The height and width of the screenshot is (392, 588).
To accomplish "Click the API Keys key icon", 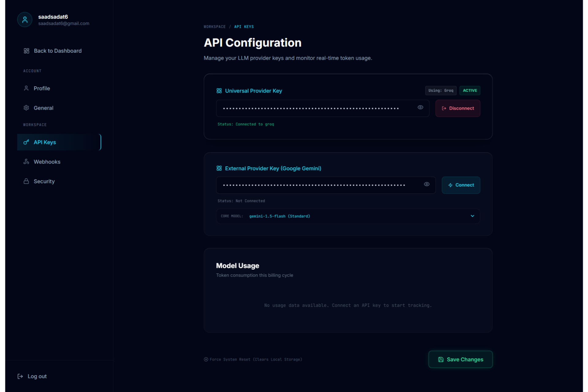I will coord(26,142).
